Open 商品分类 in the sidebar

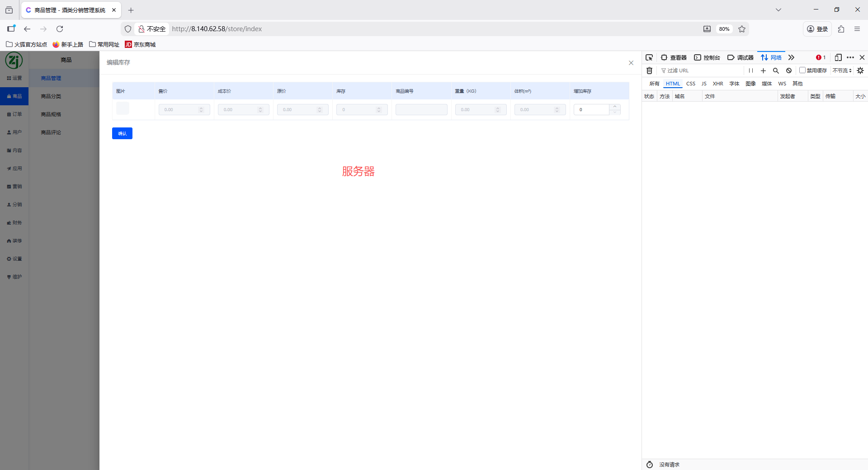51,96
